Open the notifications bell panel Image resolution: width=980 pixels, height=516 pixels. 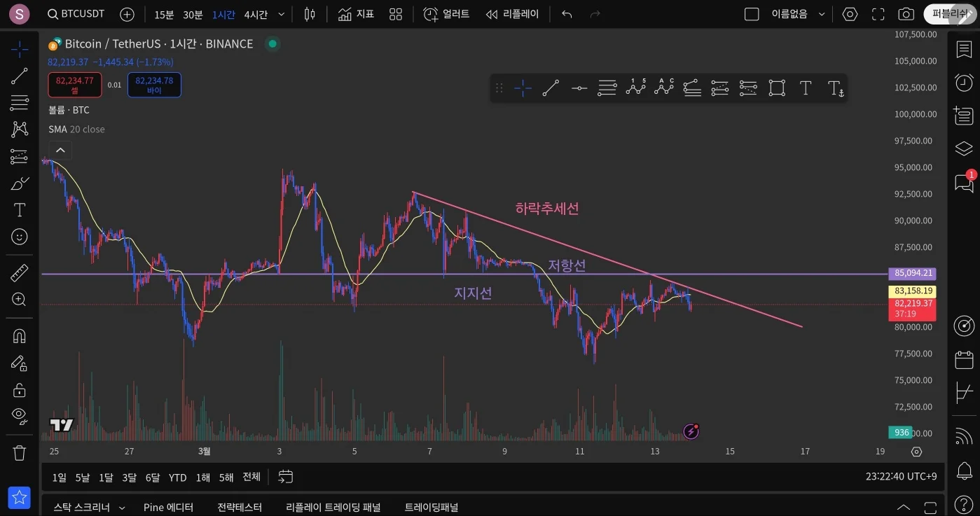point(964,470)
